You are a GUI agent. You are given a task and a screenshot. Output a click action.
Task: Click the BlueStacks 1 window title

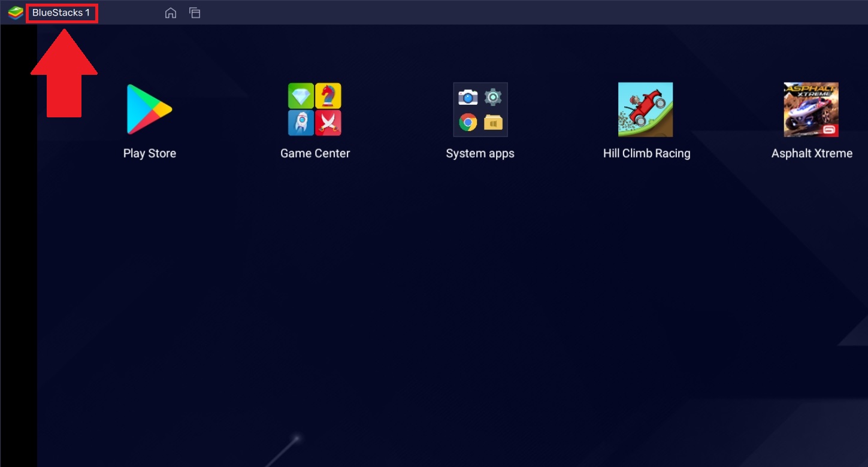pos(61,13)
